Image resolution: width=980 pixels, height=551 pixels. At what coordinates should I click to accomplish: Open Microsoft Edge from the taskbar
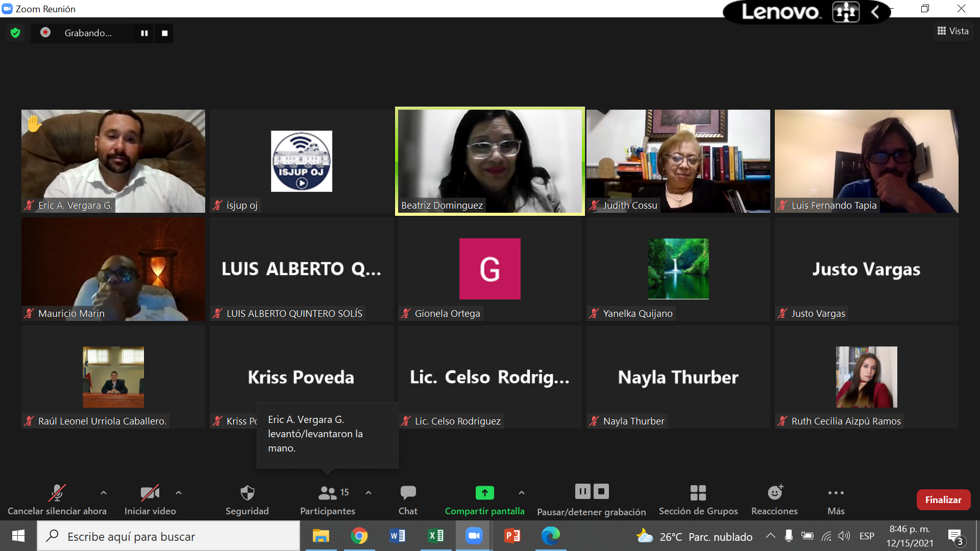point(551,536)
